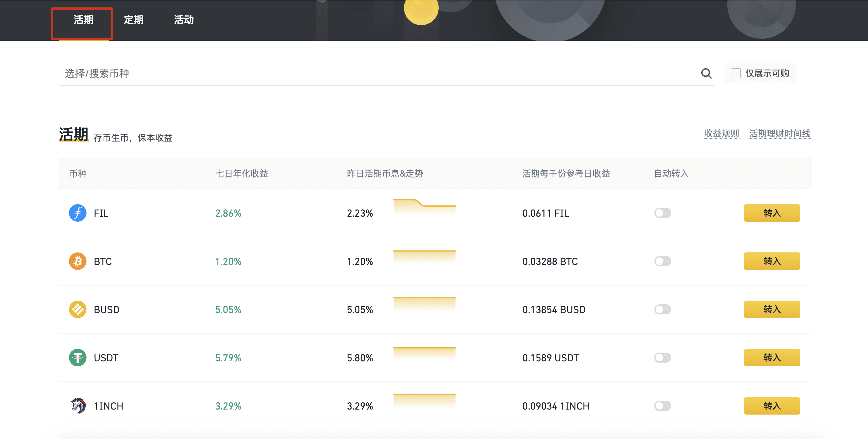Image resolution: width=868 pixels, height=439 pixels.
Task: Click the 0.13854 BUSD daily earnings value
Action: tap(554, 310)
